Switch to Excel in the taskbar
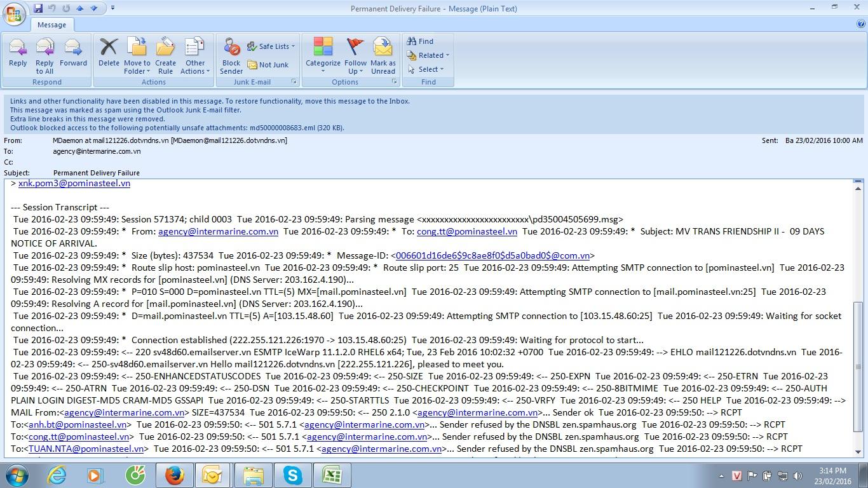This screenshot has height=488, width=868. coord(332,475)
